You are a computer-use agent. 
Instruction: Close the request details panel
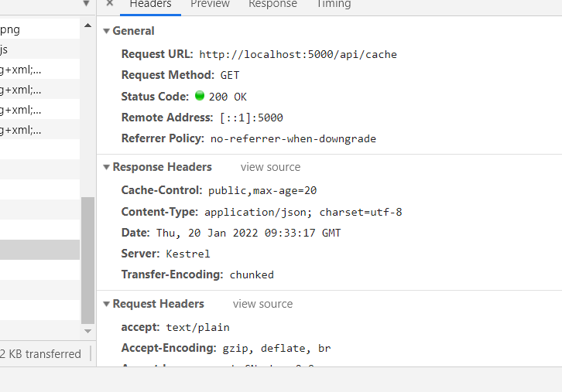coord(110,3)
